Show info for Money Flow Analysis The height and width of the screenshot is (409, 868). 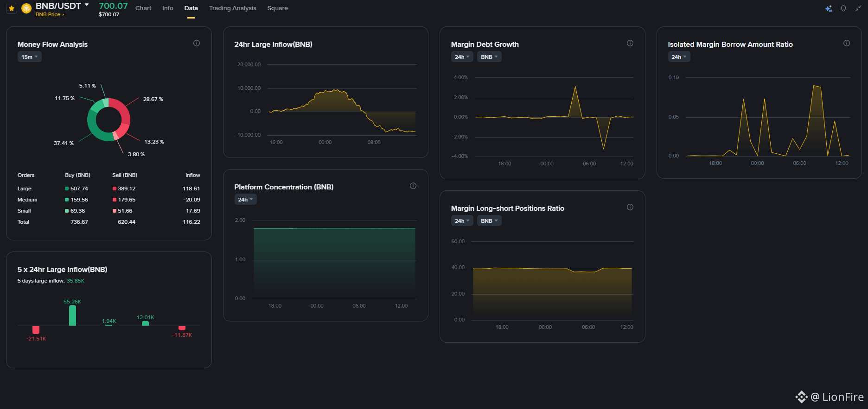tap(197, 43)
